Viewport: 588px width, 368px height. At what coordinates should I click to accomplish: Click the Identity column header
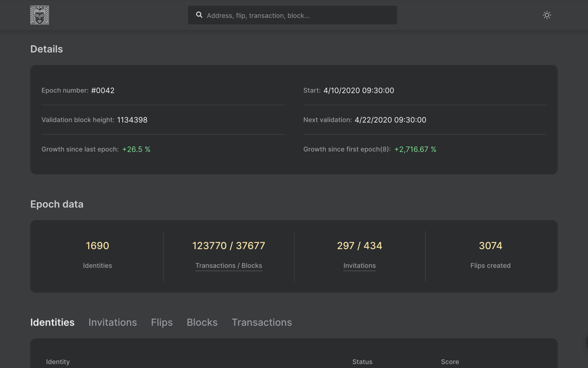(x=58, y=362)
